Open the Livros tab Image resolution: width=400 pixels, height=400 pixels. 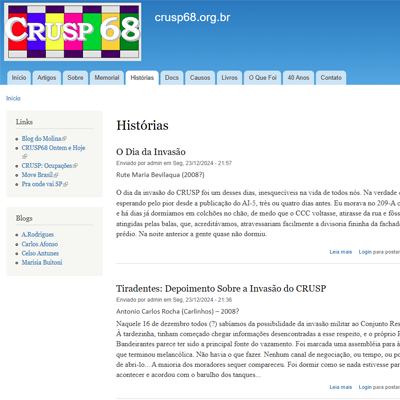[229, 78]
